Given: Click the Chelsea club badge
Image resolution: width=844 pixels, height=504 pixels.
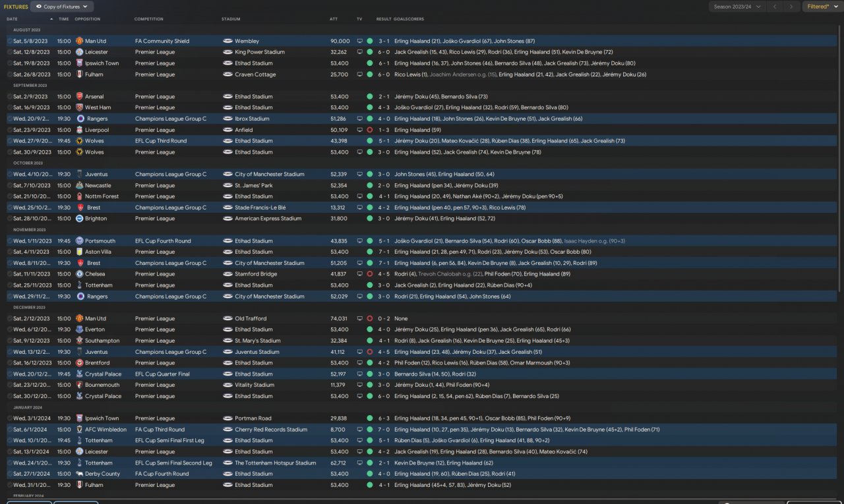Looking at the screenshot, I should 79,274.
